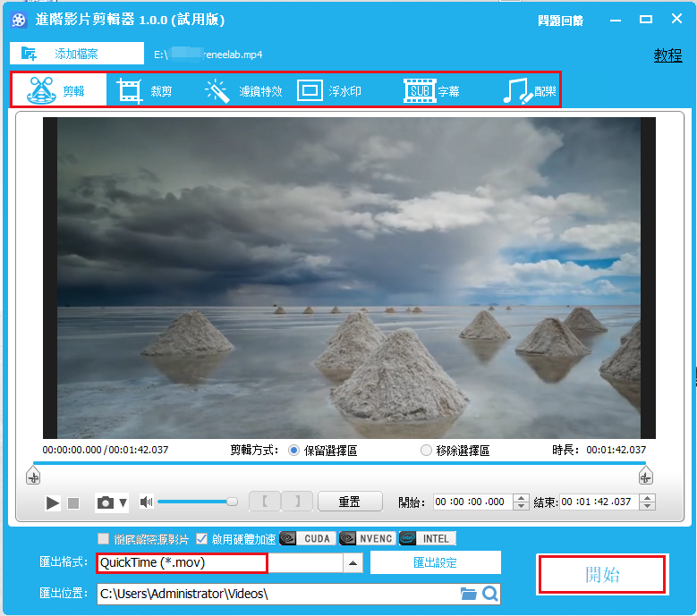697x616 pixels.
Task: Click the large 開始 start button
Action: [602, 575]
